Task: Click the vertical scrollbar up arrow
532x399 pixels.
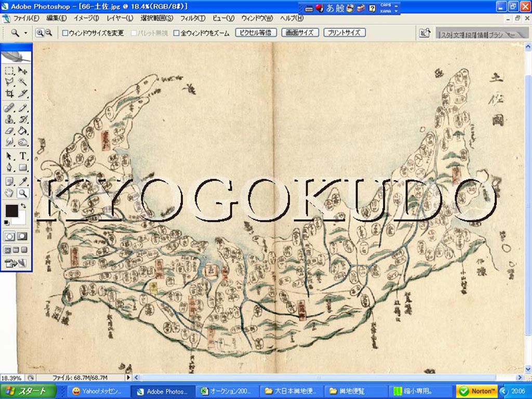Action: click(528, 46)
